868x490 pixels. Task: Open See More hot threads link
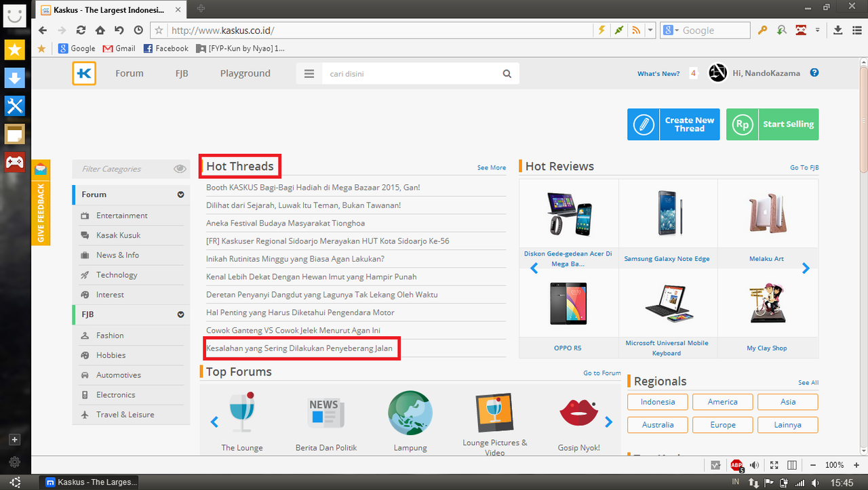coord(492,167)
